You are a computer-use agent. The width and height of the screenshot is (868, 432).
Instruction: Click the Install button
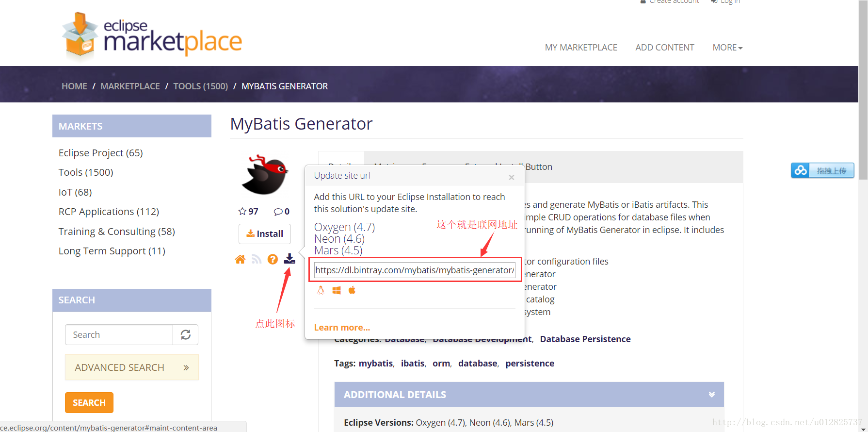(265, 234)
